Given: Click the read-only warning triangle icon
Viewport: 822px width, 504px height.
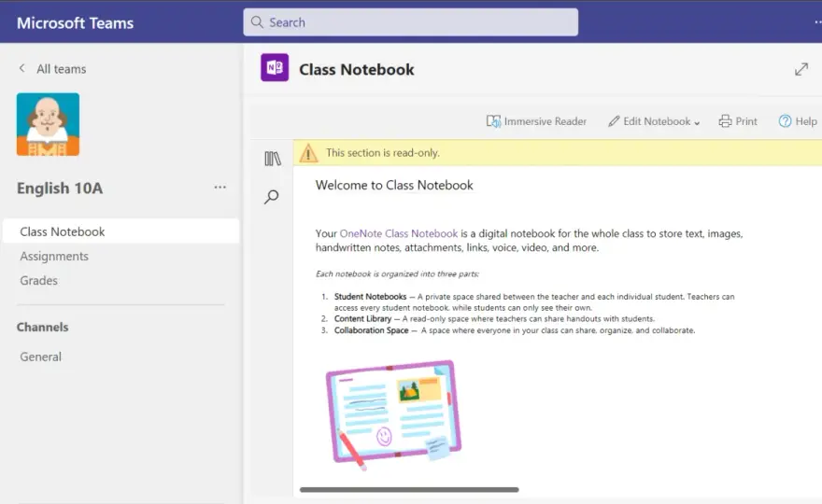Looking at the screenshot, I should coord(309,153).
